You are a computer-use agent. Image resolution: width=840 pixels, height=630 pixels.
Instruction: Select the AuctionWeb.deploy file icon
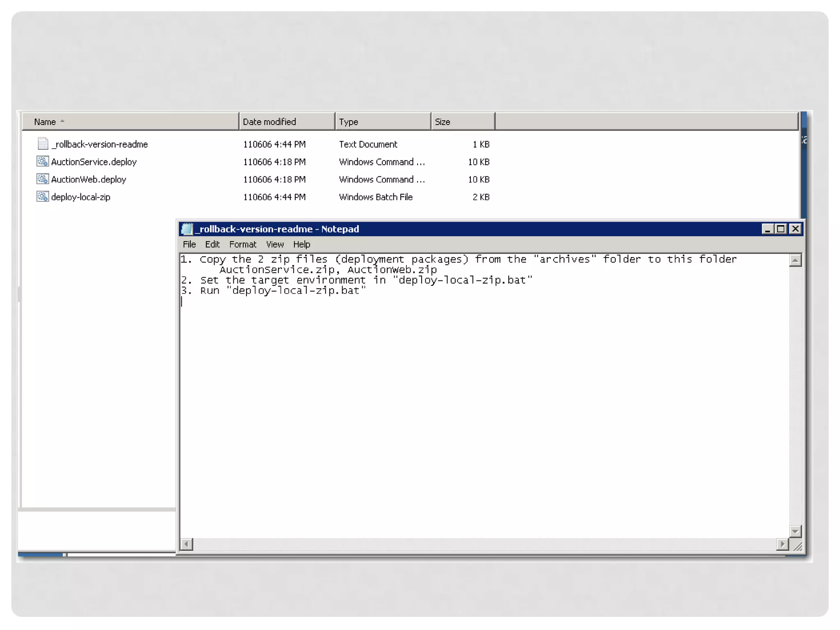43,179
